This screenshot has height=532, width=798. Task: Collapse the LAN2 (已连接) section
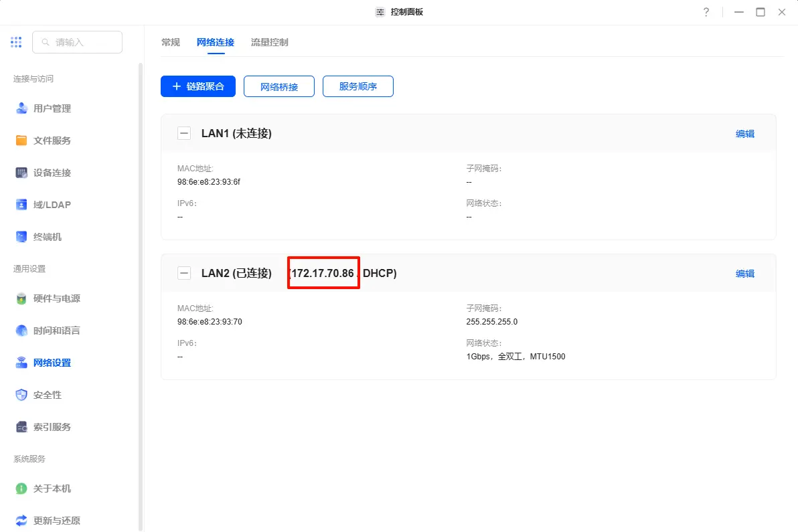(x=183, y=273)
